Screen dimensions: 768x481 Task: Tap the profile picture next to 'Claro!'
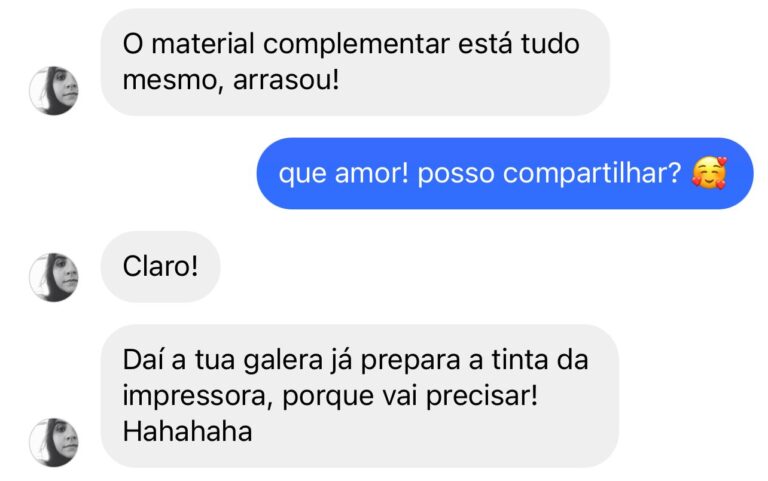54,277
